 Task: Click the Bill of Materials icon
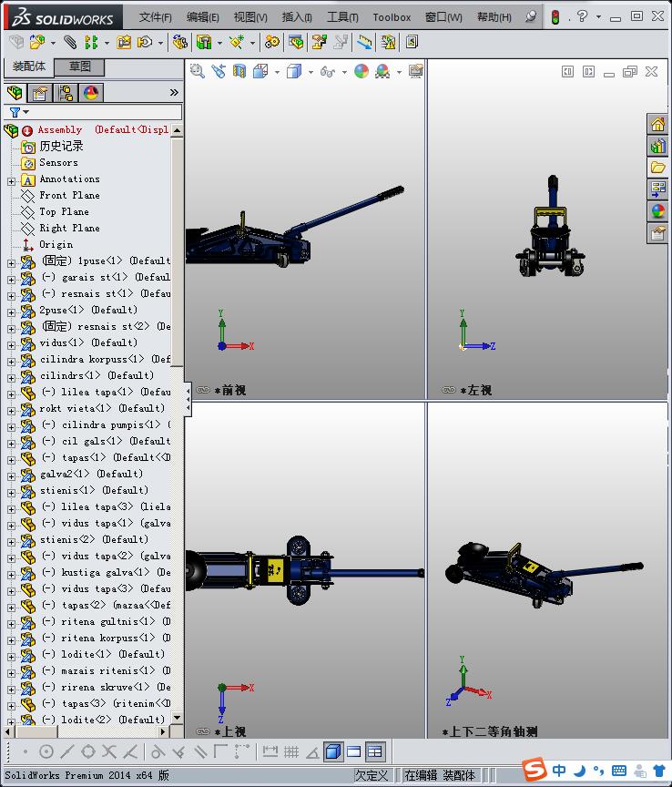pos(296,42)
